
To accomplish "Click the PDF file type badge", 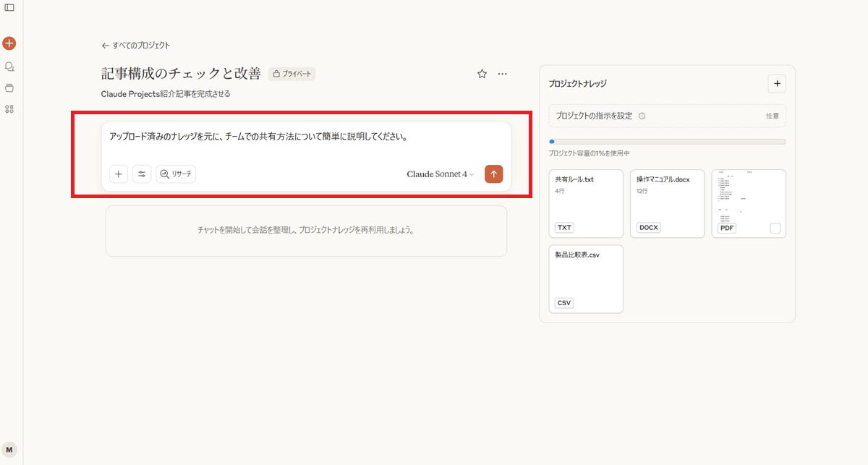I will 726,227.
